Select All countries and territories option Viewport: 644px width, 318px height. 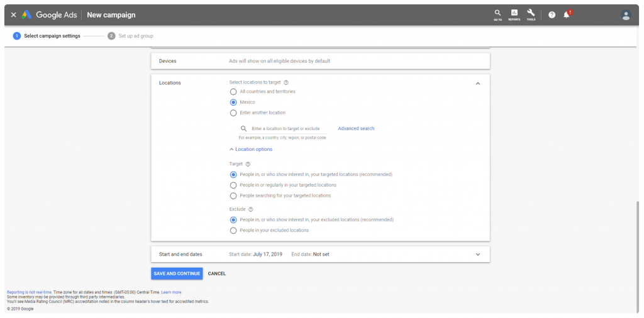pyautogui.click(x=233, y=92)
